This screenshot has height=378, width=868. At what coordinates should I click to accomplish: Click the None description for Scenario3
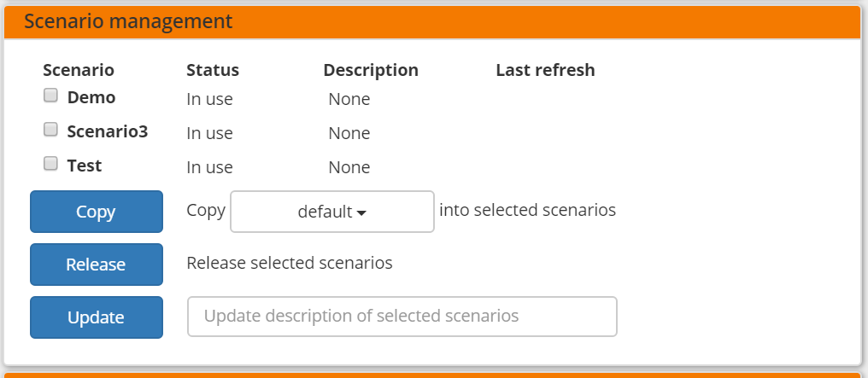(x=349, y=133)
